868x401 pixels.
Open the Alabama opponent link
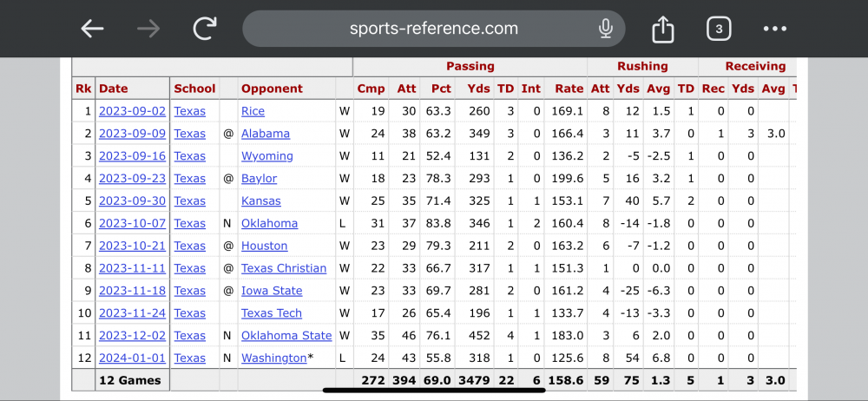(x=266, y=134)
